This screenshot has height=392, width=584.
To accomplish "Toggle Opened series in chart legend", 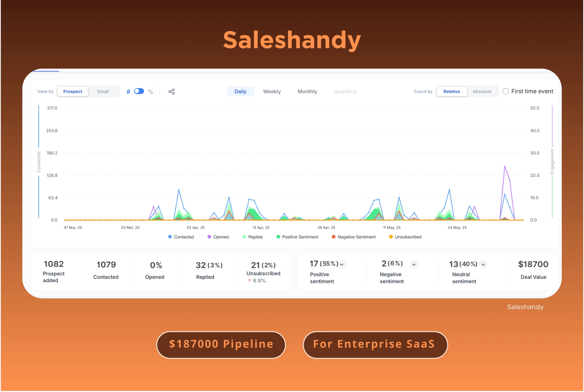I will [218, 237].
